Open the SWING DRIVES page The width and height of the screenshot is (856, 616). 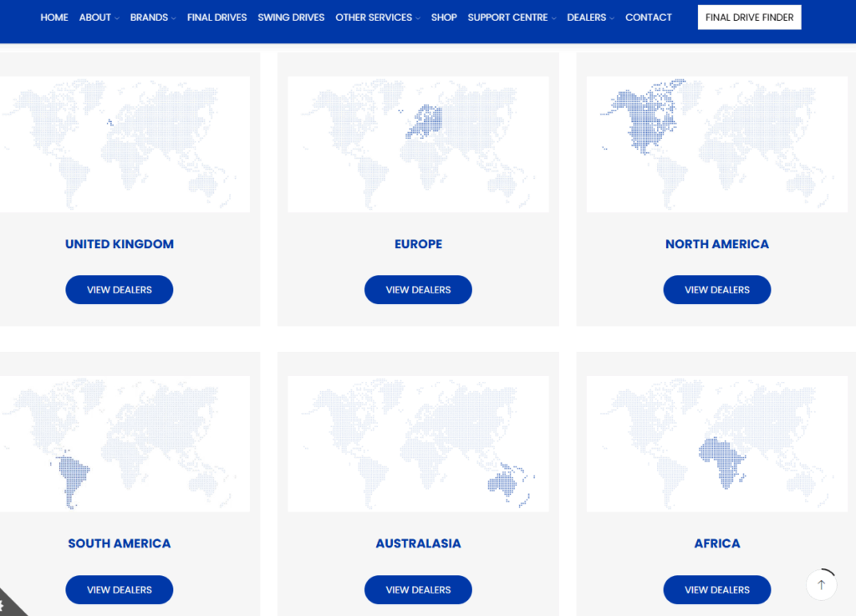[291, 17]
